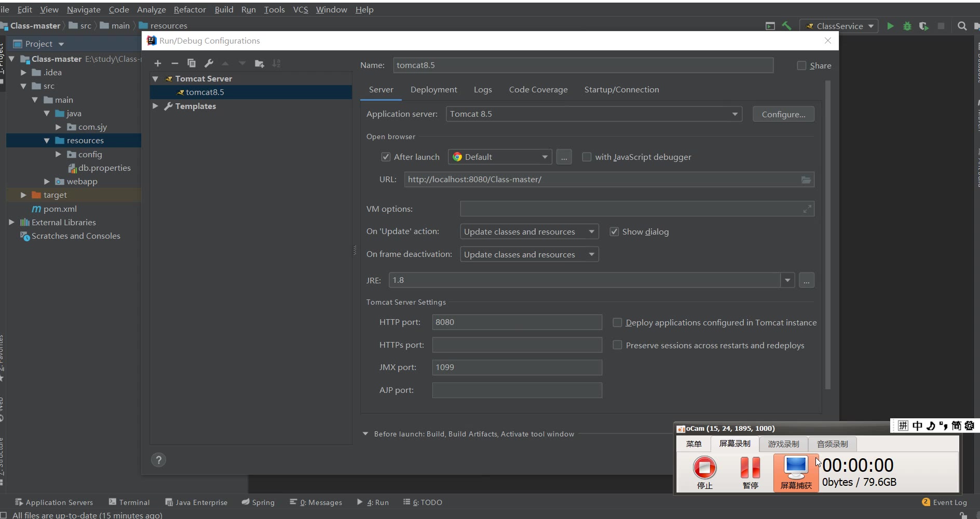Open browse button next to URL field
The width and height of the screenshot is (980, 519).
tap(806, 180)
